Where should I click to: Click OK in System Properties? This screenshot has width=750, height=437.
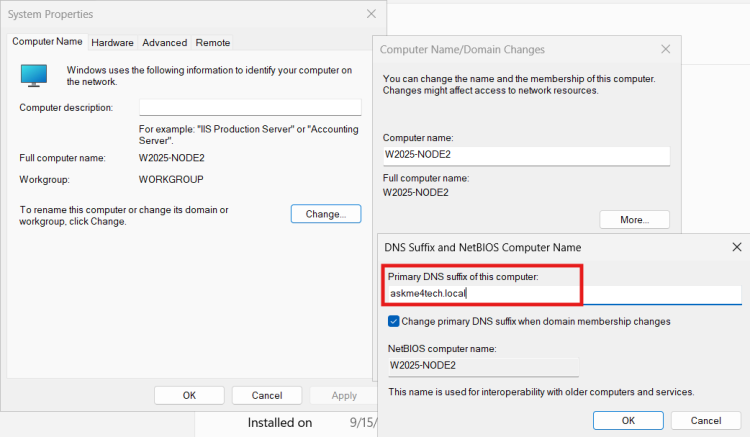(189, 395)
